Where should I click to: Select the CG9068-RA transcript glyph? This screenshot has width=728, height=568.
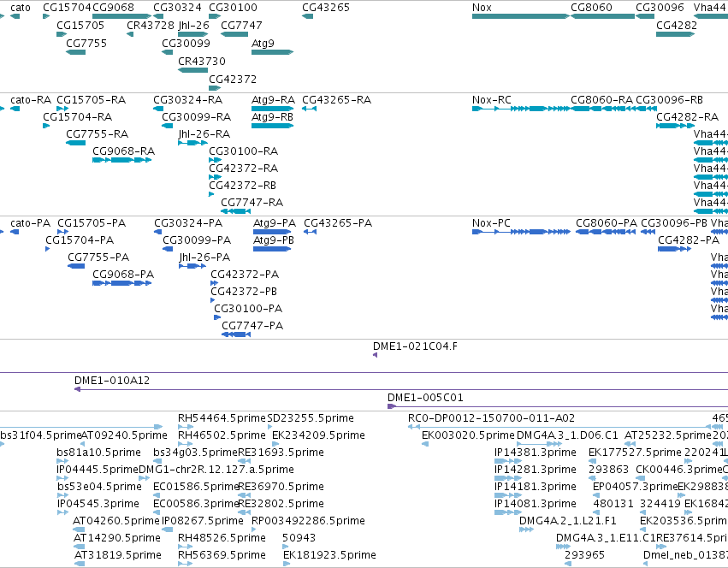(121, 160)
